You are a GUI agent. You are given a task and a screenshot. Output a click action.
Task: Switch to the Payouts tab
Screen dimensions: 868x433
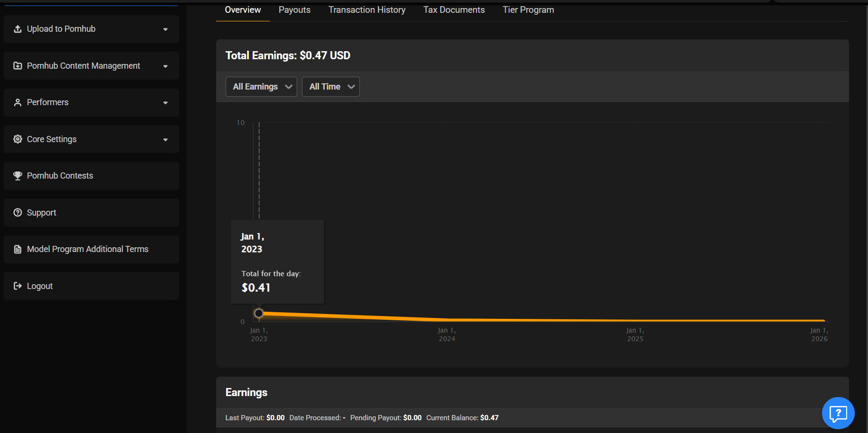(294, 10)
